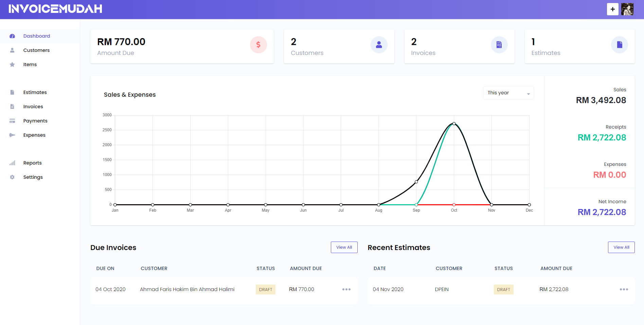The image size is (644, 325).
Task: Select the Customers sidebar icon
Action: pyautogui.click(x=12, y=50)
